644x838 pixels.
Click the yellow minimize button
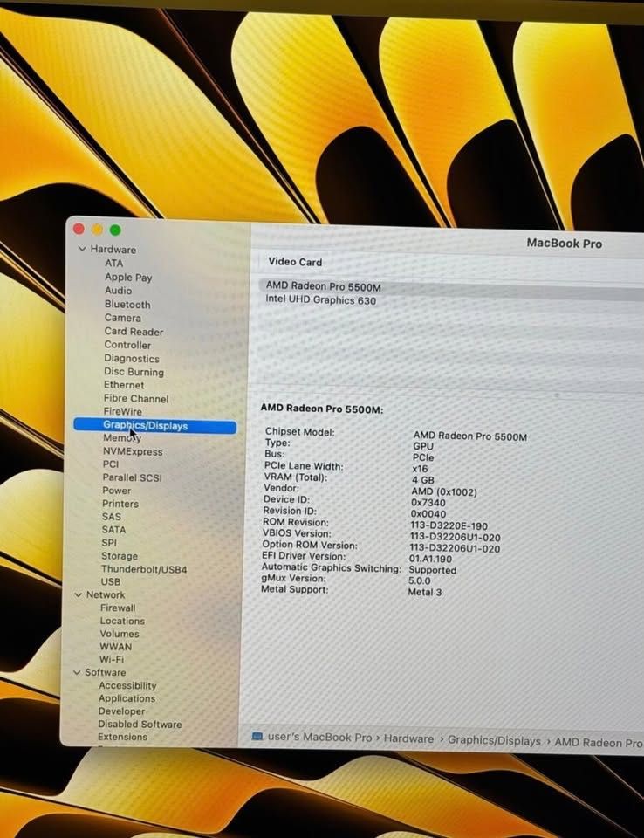click(97, 230)
